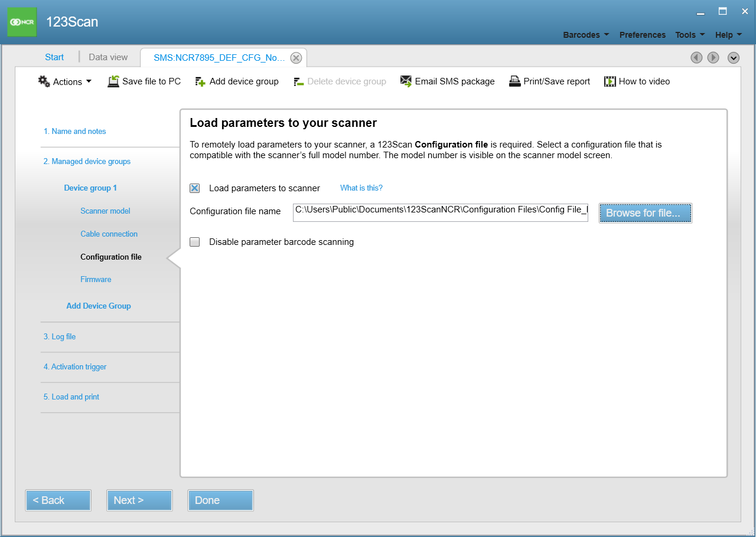This screenshot has height=537, width=756.
Task: Open the Cable connection step
Action: point(109,234)
